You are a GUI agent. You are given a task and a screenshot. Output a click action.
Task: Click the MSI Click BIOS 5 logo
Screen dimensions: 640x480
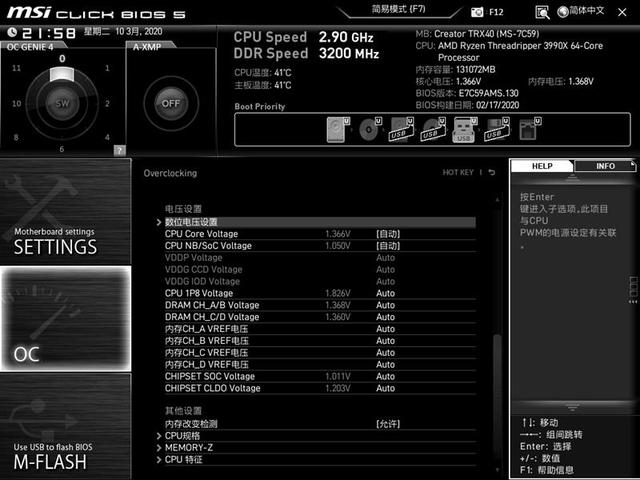[x=96, y=13]
